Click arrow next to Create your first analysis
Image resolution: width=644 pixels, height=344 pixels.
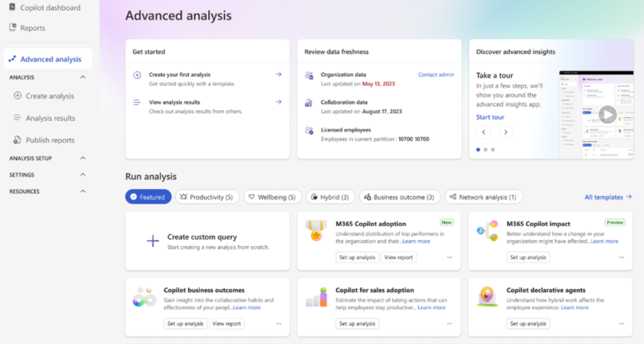coord(278,74)
